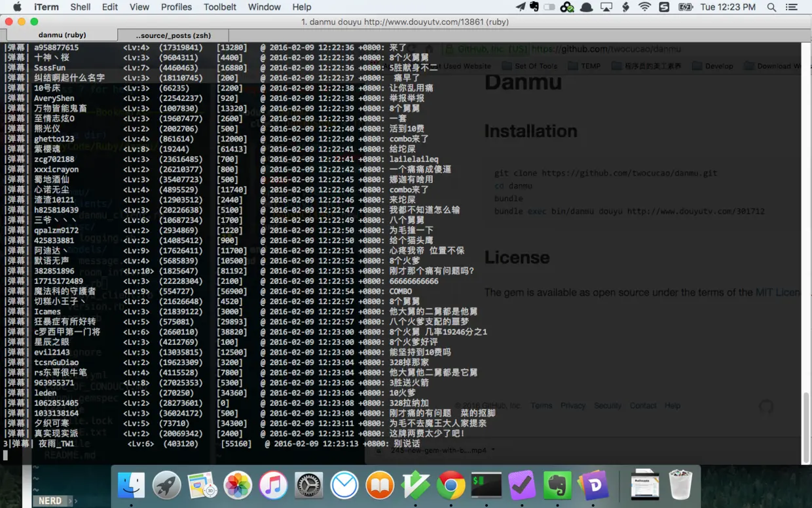The width and height of the screenshot is (812, 508).
Task: Open Spotlight search magnifier
Action: (771, 7)
